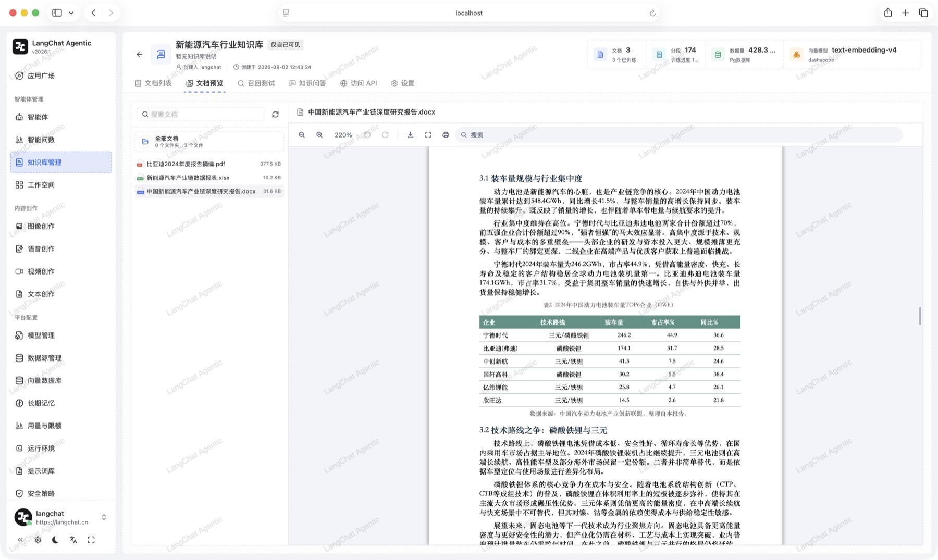Click the 搜索文档 input field
This screenshot has height=560, width=938.
coord(201,114)
